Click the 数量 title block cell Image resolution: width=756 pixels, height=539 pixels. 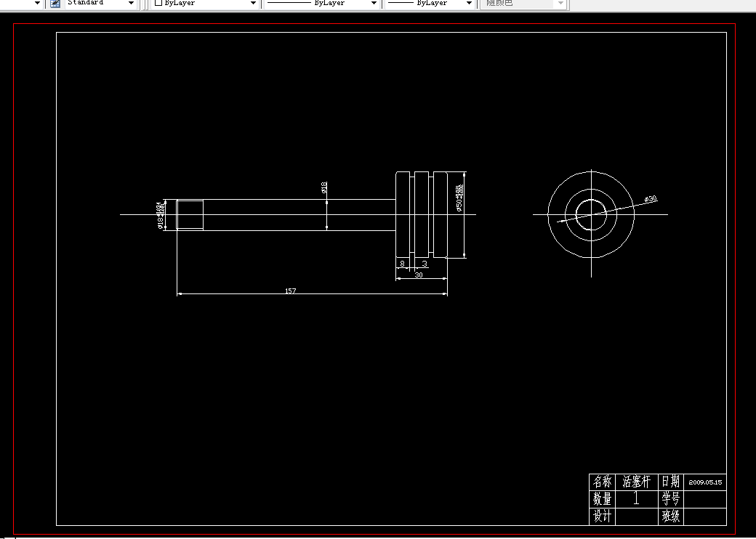pos(602,498)
